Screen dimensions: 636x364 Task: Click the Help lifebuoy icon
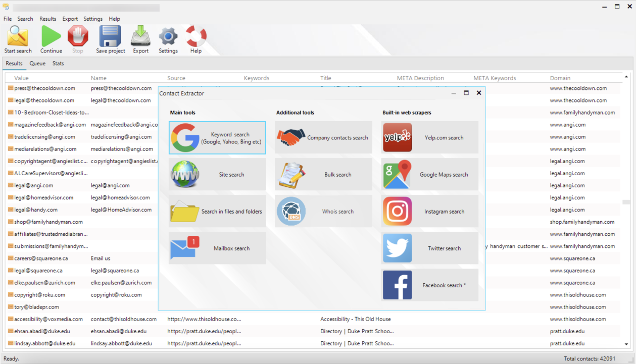pos(196,36)
